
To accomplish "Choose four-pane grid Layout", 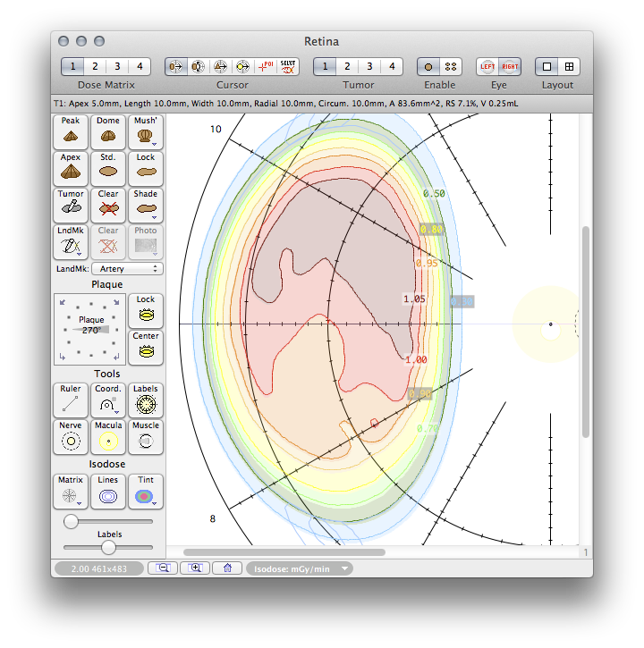I will pyautogui.click(x=569, y=66).
